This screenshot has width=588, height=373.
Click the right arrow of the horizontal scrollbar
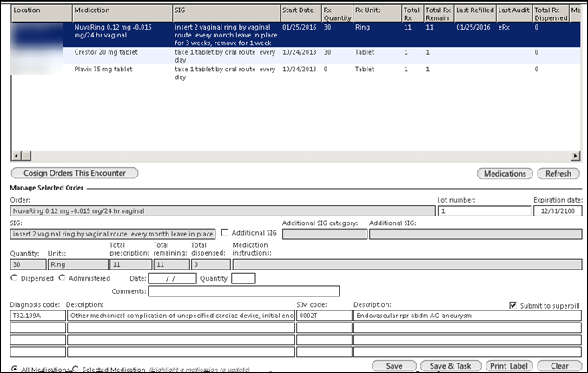575,156
